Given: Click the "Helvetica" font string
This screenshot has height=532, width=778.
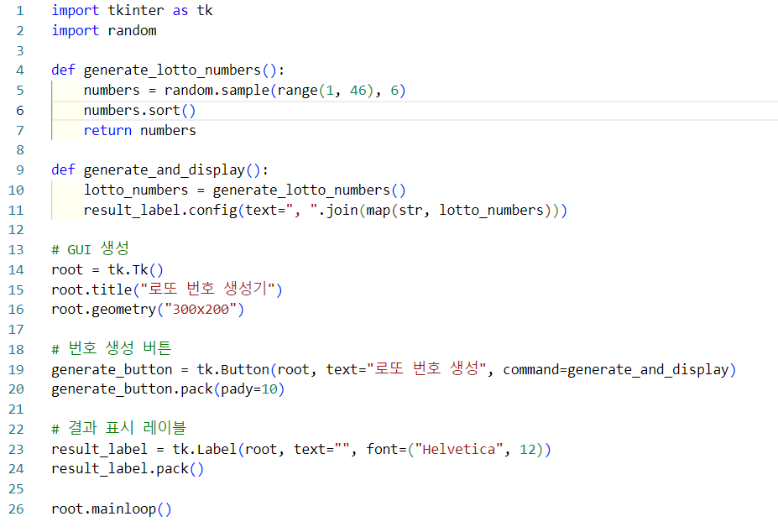Looking at the screenshot, I should [459, 450].
